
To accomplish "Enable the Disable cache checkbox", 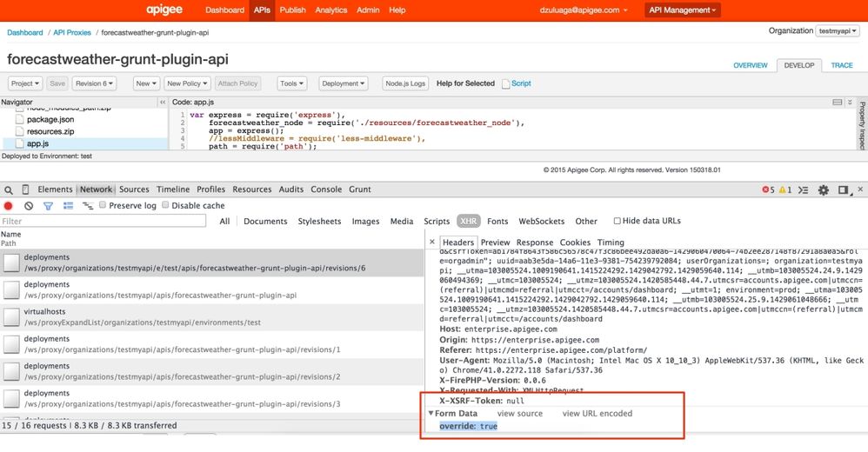I will [165, 204].
